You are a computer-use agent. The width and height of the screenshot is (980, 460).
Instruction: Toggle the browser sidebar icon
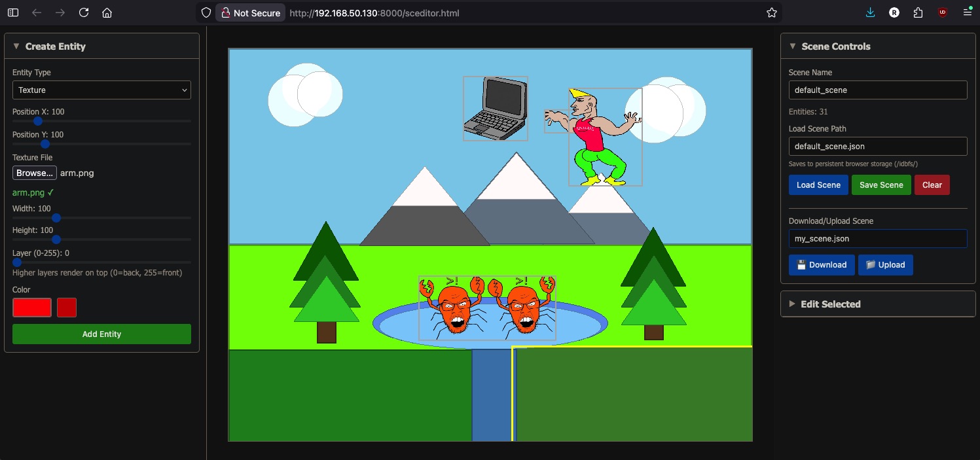click(13, 12)
